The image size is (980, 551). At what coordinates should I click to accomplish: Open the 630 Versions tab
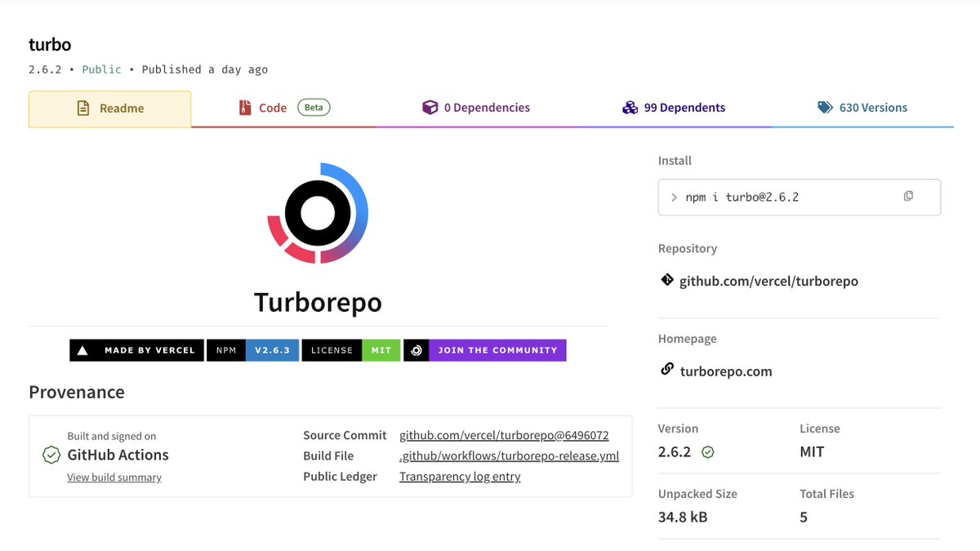point(862,108)
